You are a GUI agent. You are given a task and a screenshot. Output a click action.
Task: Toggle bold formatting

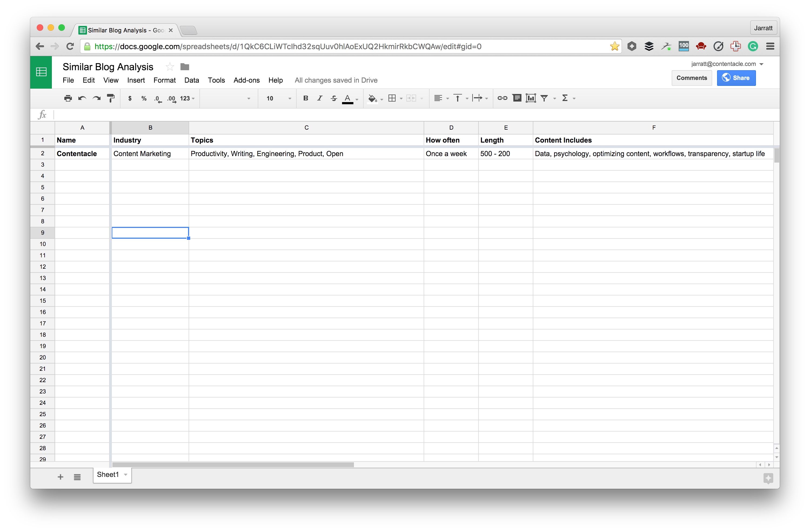tap(306, 98)
